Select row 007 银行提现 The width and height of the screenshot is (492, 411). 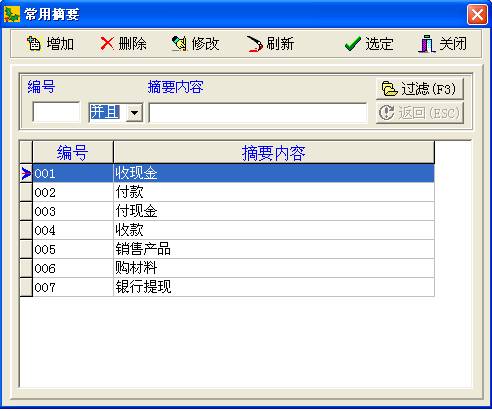coord(227,287)
